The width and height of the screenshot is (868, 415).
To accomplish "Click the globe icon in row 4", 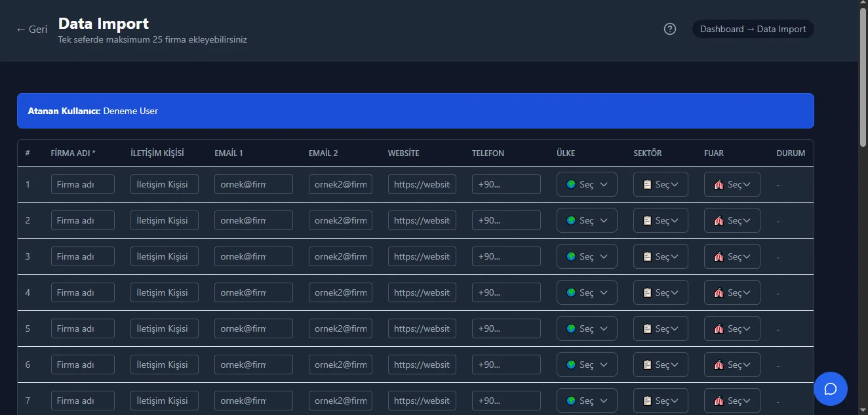I will tap(571, 292).
